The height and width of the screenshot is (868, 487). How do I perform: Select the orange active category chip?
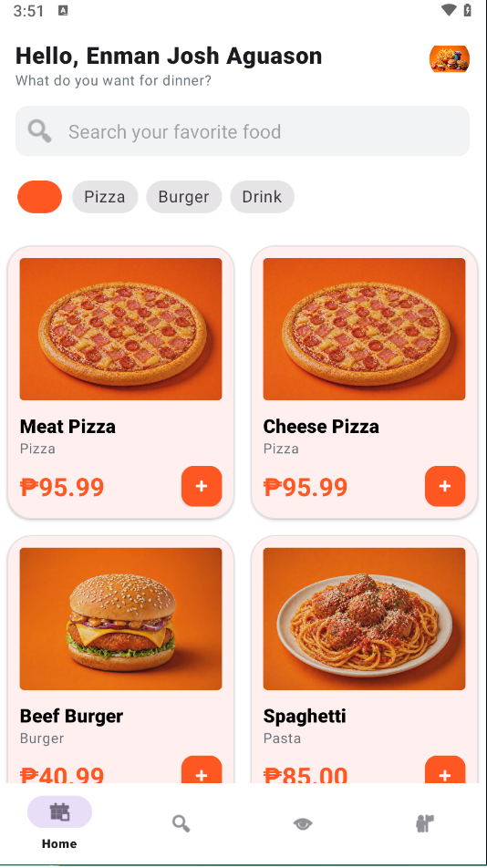tap(40, 197)
